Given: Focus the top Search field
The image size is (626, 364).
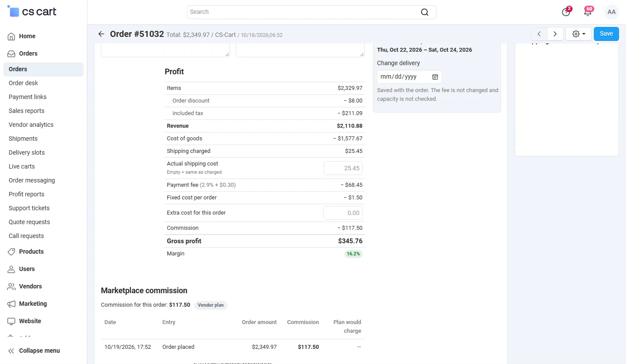Looking at the screenshot, I should [311, 12].
